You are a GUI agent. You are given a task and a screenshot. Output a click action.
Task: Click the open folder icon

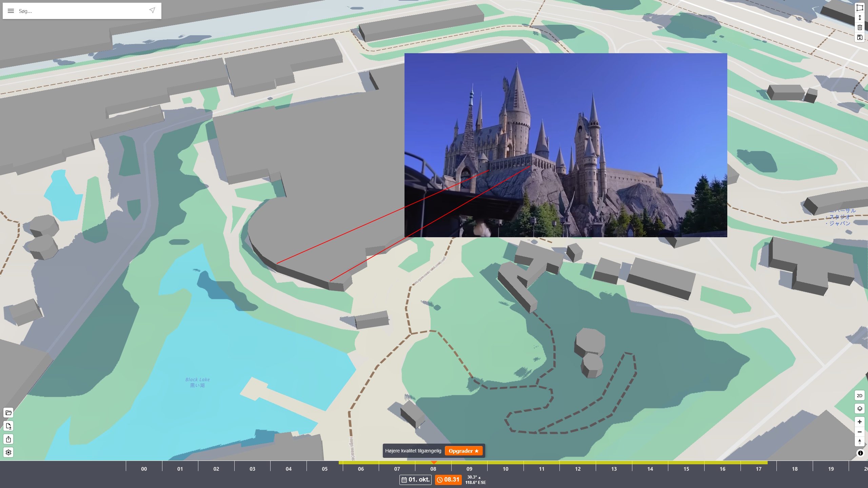pyautogui.click(x=8, y=413)
